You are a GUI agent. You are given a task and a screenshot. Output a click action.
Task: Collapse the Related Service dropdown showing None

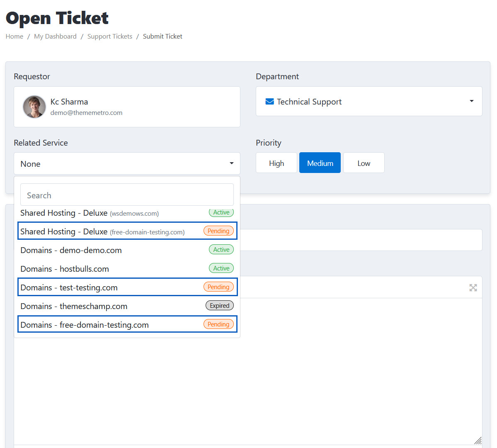[x=127, y=164]
